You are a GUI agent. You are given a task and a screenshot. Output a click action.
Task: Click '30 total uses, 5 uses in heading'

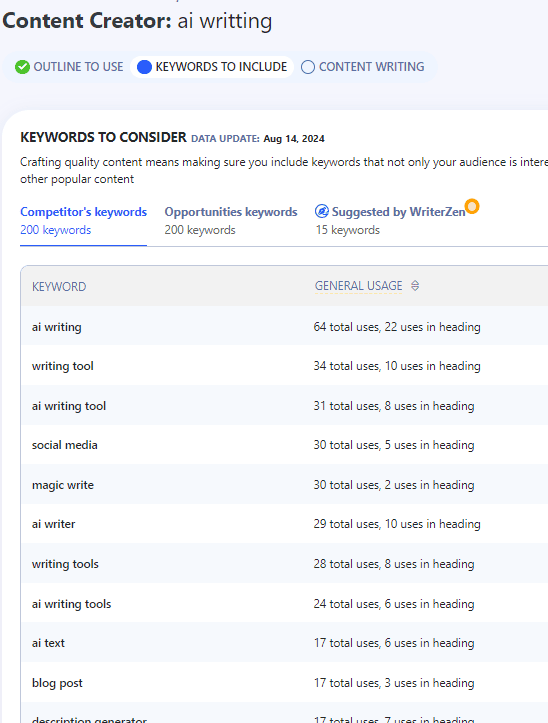click(x=394, y=445)
